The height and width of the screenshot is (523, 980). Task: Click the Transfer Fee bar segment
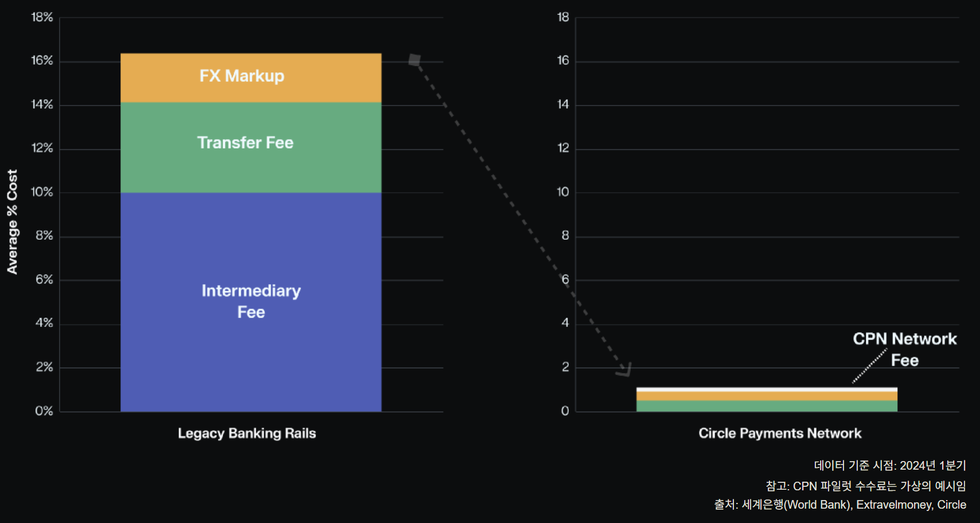[x=251, y=147]
